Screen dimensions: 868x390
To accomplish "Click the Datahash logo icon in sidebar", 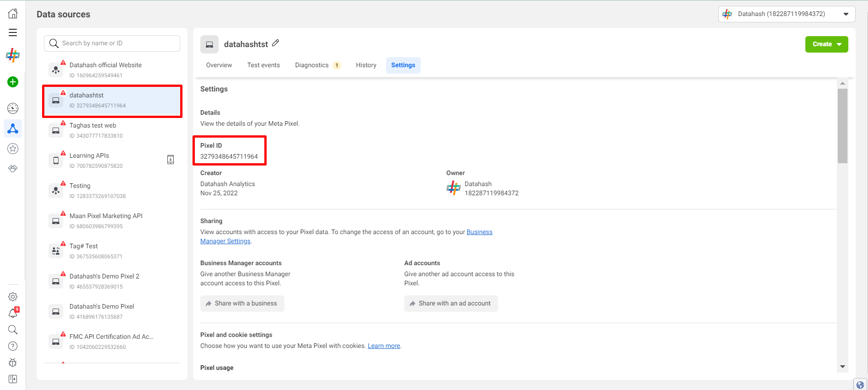I will pyautogui.click(x=13, y=55).
